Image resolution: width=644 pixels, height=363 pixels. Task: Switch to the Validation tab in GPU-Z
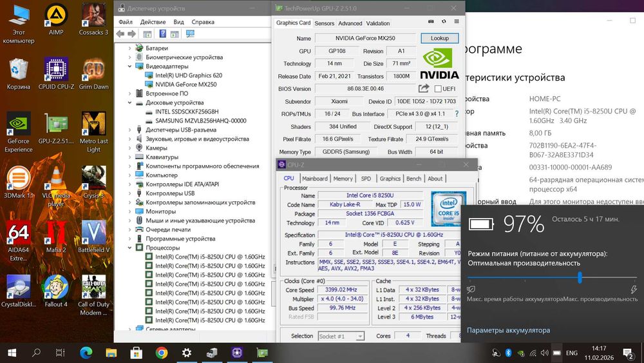[x=378, y=23]
